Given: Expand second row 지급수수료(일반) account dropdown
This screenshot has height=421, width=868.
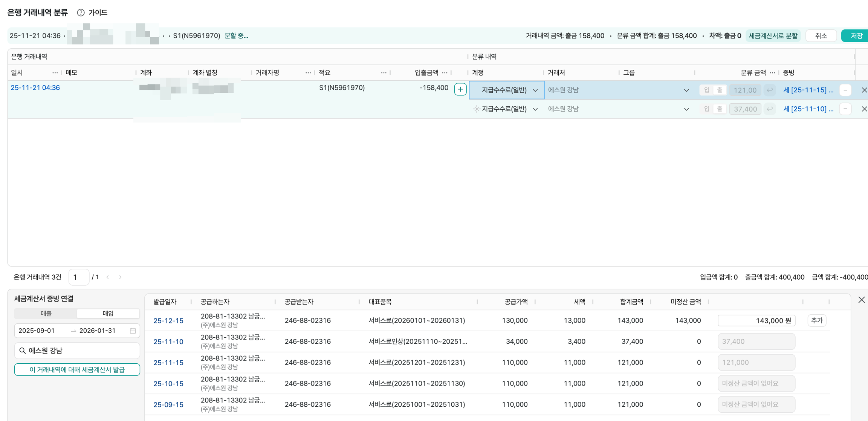Looking at the screenshot, I should 535,109.
